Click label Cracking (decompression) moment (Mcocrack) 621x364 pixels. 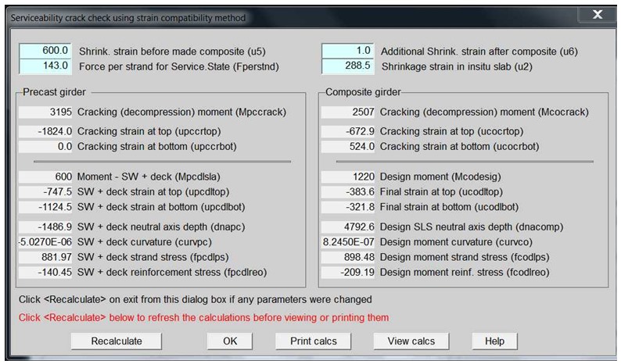coord(484,112)
